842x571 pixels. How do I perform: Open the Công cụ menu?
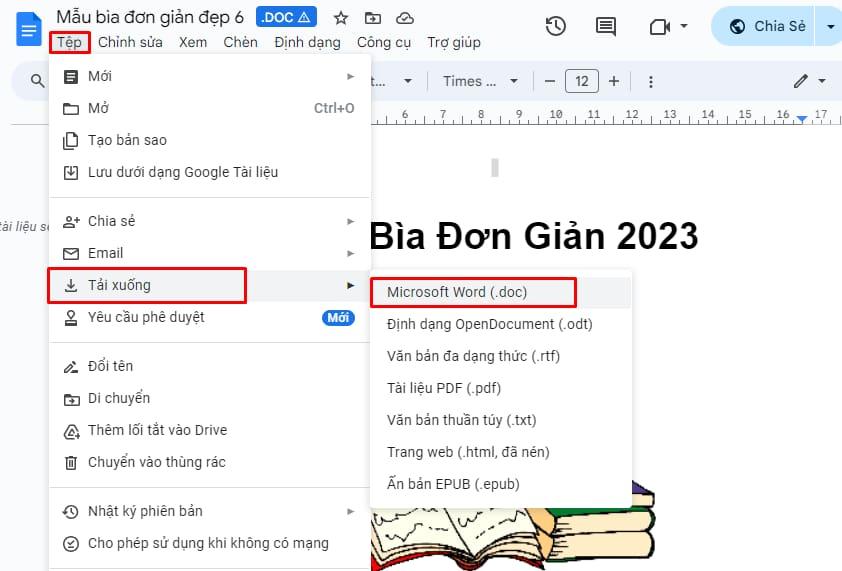(383, 42)
